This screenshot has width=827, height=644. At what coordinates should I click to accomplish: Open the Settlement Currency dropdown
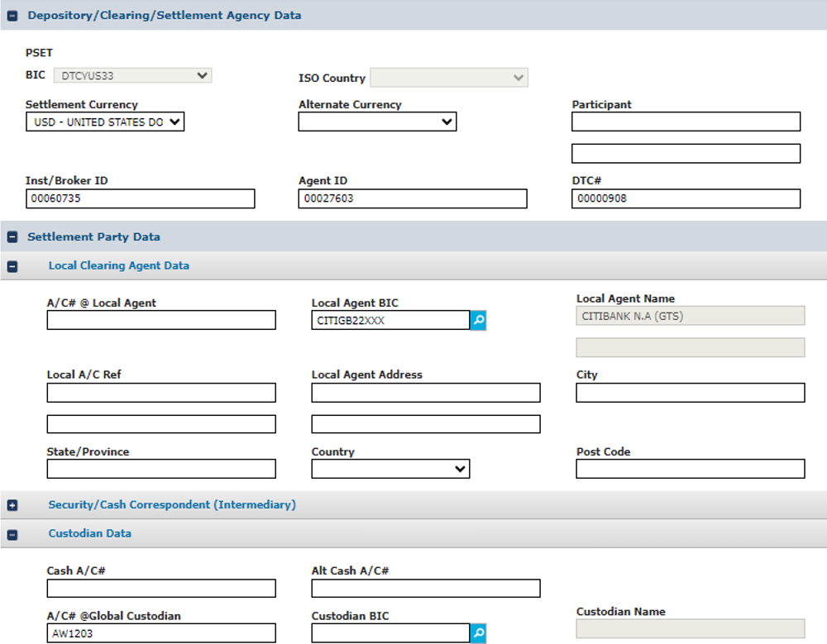coord(105,122)
